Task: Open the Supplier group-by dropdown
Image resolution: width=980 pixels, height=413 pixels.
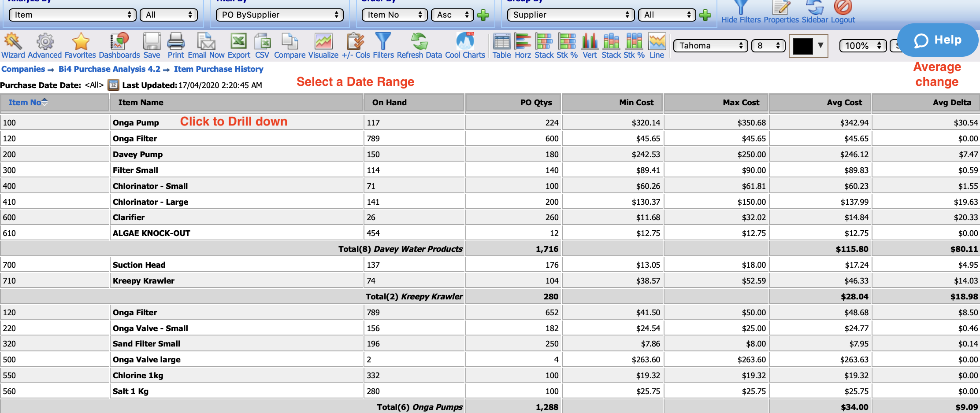Action: tap(571, 15)
